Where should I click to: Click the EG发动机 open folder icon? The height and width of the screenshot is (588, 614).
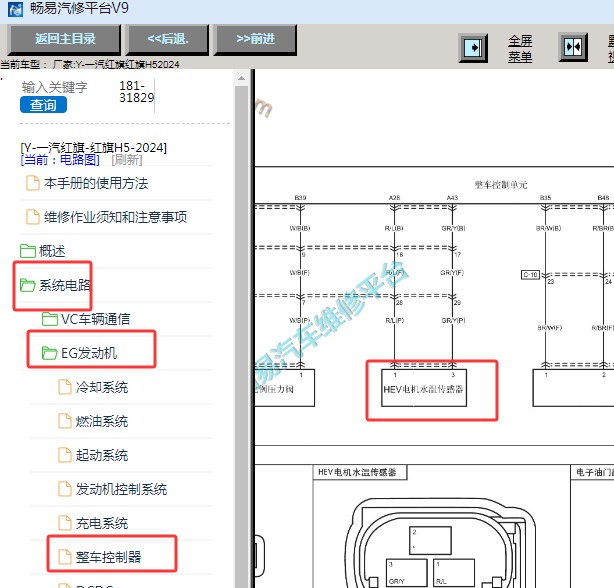pyautogui.click(x=50, y=353)
